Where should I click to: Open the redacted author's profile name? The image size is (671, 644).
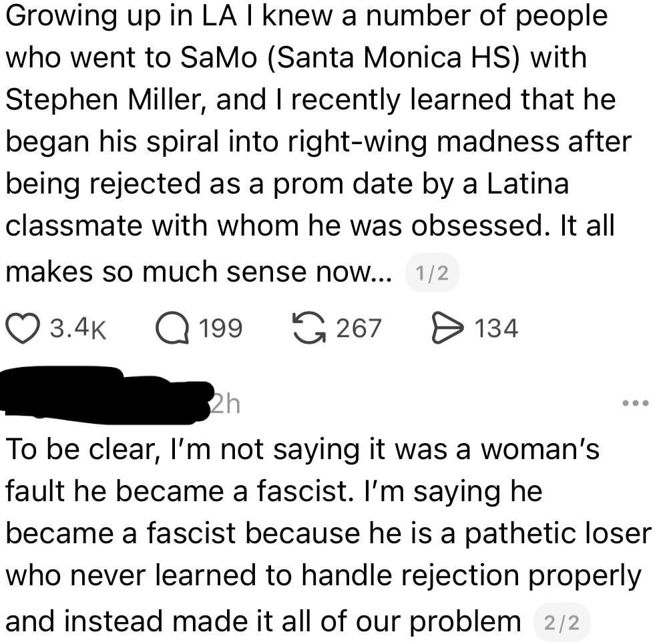(107, 395)
